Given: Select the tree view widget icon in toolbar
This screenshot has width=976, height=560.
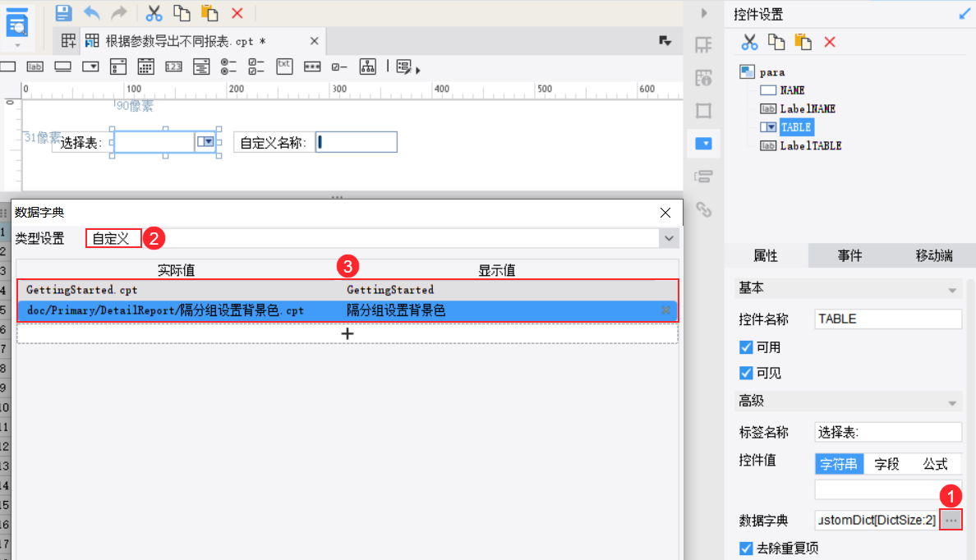Looking at the screenshot, I should pyautogui.click(x=368, y=67).
